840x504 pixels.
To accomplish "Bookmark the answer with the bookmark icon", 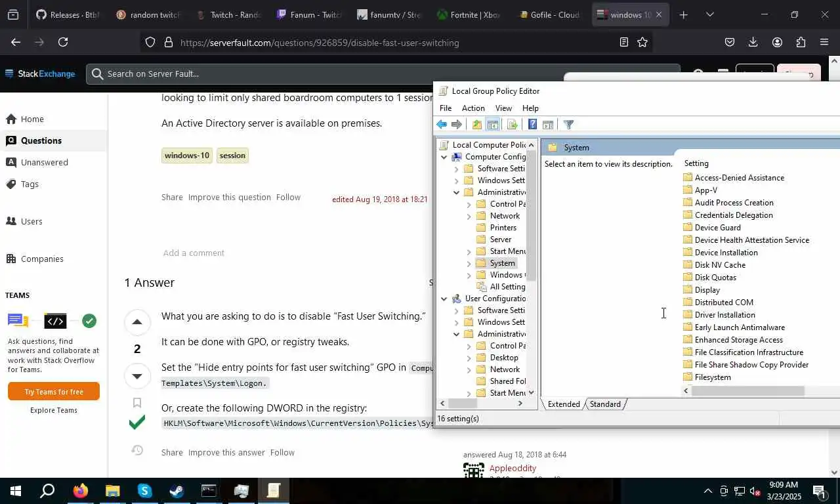I will tap(136, 403).
